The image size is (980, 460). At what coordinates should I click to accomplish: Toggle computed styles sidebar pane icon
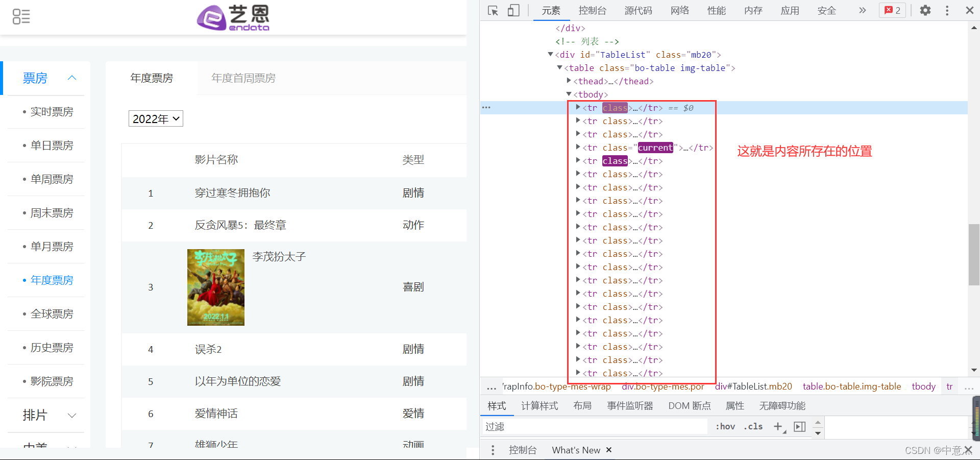(800, 427)
